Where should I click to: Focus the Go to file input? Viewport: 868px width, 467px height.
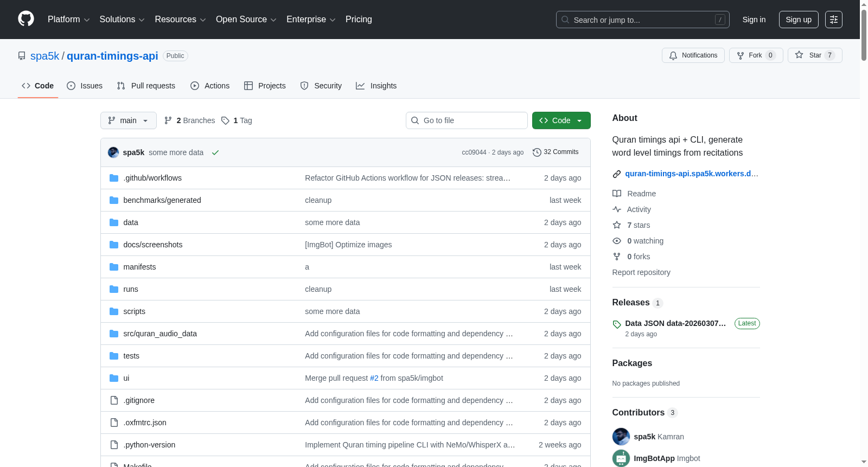click(x=467, y=120)
